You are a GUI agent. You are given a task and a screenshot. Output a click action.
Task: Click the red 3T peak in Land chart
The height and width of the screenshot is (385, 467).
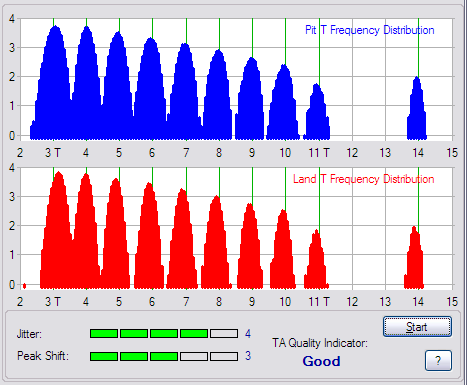57,230
